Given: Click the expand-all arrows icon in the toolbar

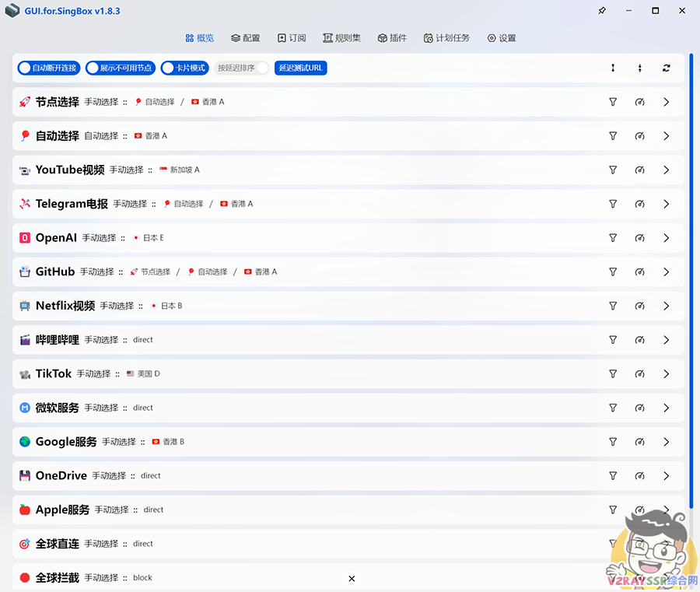Looking at the screenshot, I should coord(613,68).
